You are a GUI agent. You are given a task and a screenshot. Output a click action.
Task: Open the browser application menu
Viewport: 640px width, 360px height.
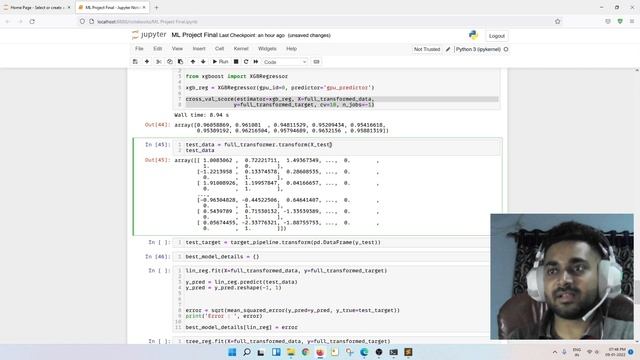tap(632, 21)
